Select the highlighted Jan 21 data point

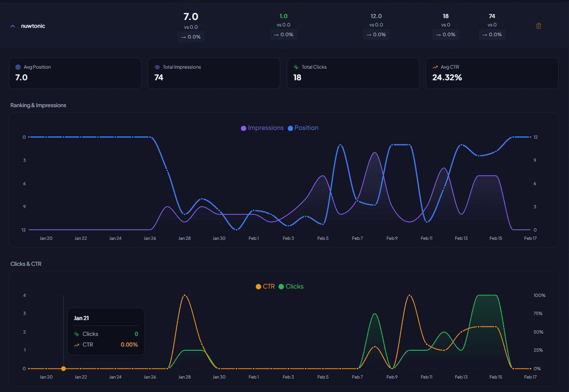pyautogui.click(x=63, y=368)
